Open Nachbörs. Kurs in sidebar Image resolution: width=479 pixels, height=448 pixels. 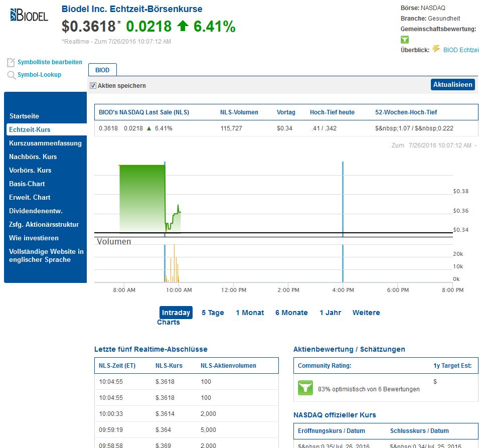(x=33, y=157)
